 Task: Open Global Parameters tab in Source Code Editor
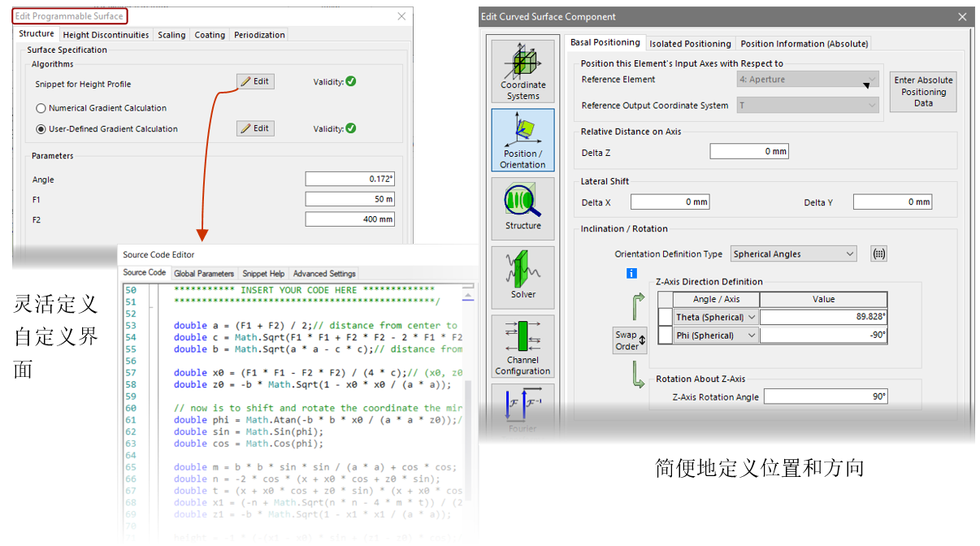click(x=204, y=274)
